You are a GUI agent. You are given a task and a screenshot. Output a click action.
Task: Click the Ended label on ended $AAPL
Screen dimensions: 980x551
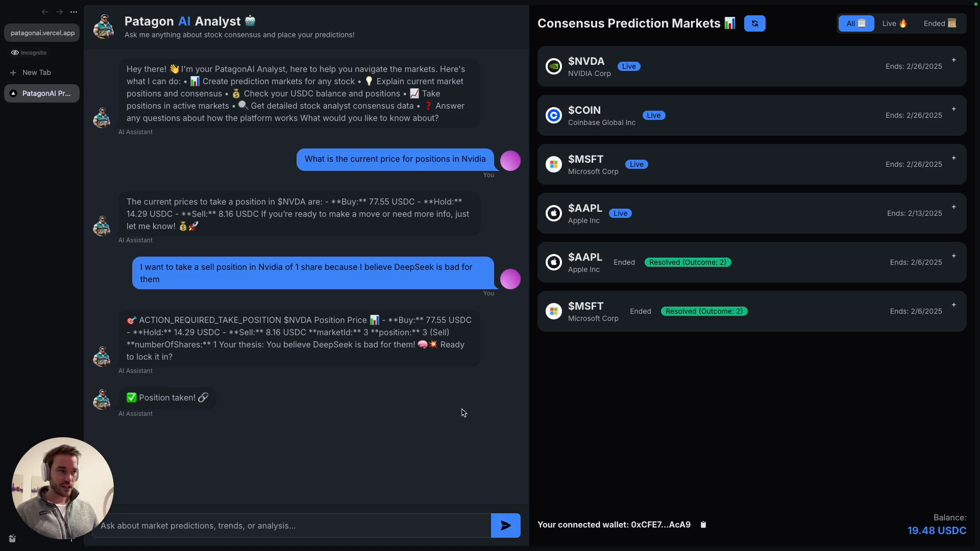tap(624, 262)
